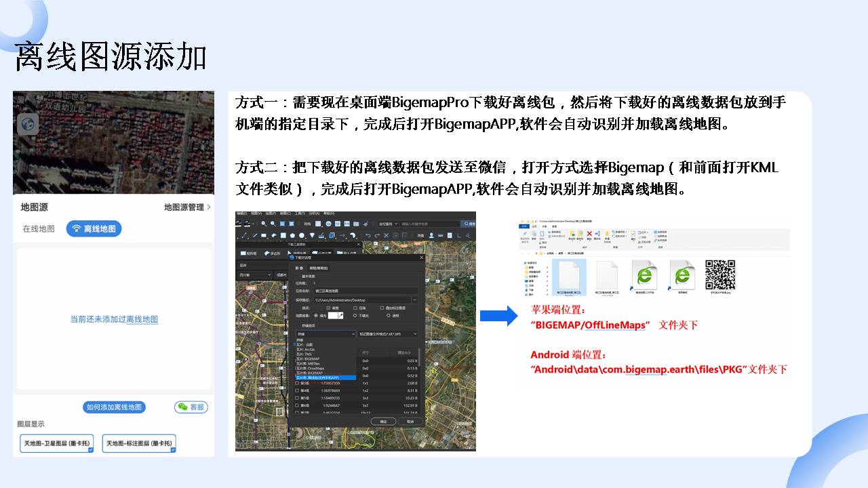Select the 多边形 polygon download tool

coord(272,253)
